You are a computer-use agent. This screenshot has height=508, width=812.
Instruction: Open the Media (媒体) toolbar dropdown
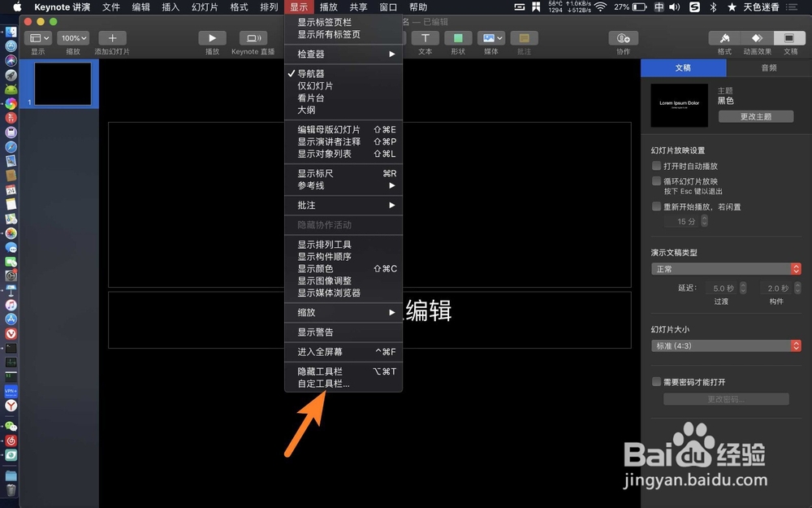click(491, 38)
